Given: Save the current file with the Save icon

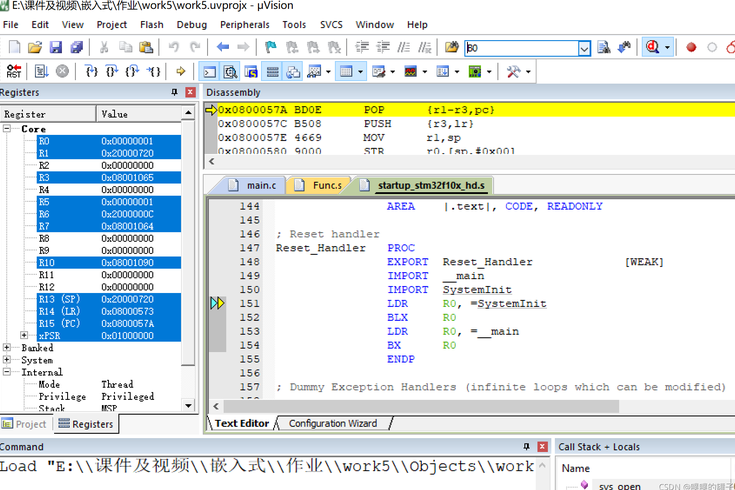Looking at the screenshot, I should [x=56, y=47].
